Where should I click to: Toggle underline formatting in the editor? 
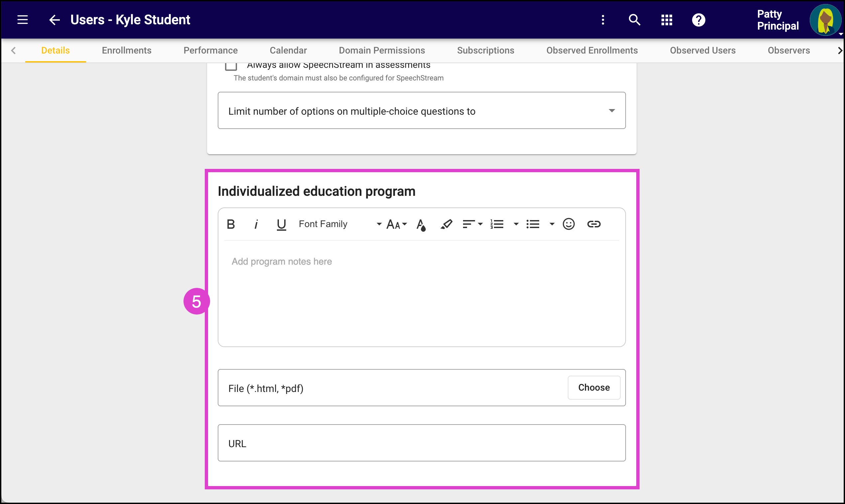(x=282, y=224)
